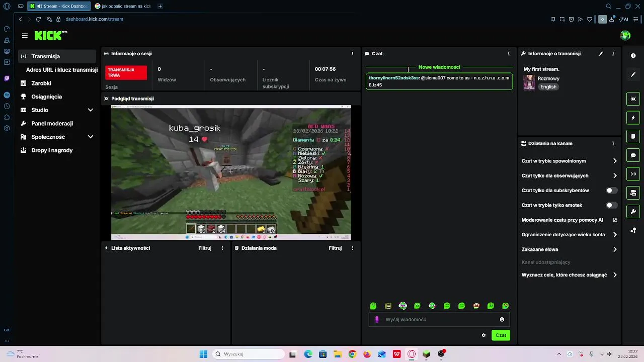The height and width of the screenshot is (362, 644).
Task: Edit stream info with pencil icon
Action: 601,53
